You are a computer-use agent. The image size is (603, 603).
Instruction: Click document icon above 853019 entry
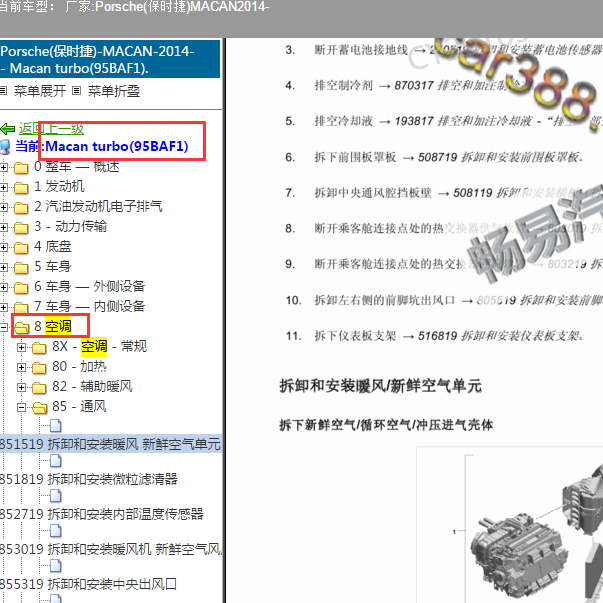(x=56, y=531)
